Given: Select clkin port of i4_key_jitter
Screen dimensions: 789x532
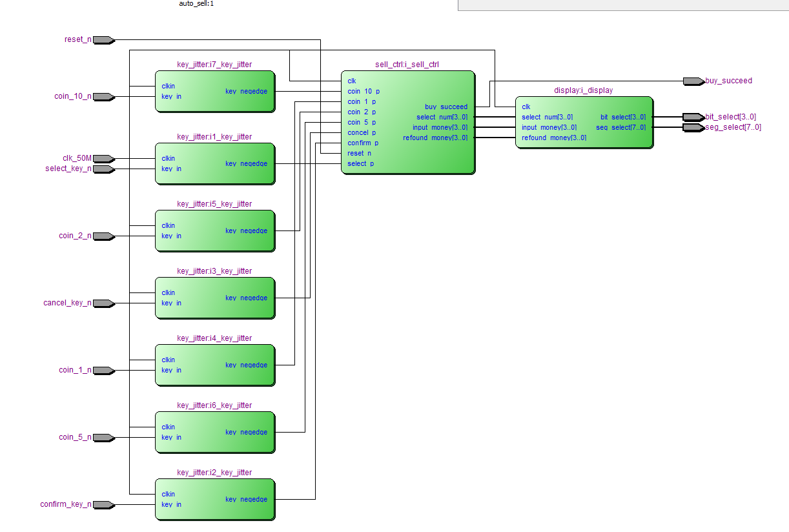Looking at the screenshot, I should (x=169, y=360).
